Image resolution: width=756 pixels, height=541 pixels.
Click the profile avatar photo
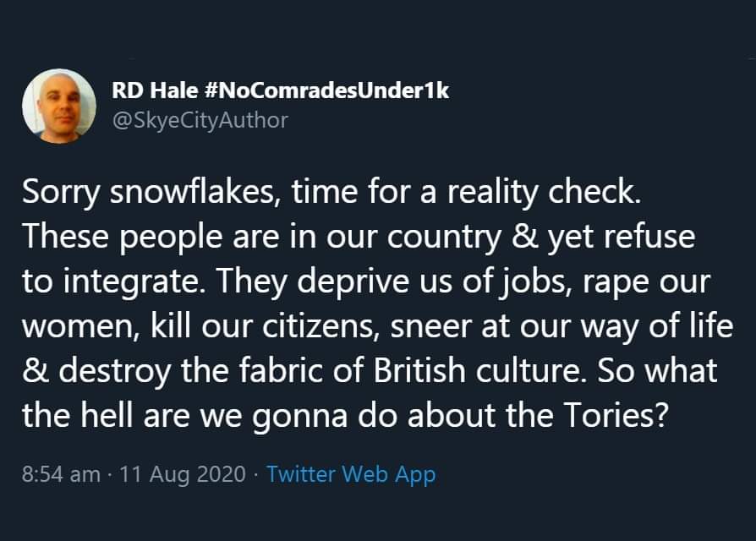click(58, 106)
